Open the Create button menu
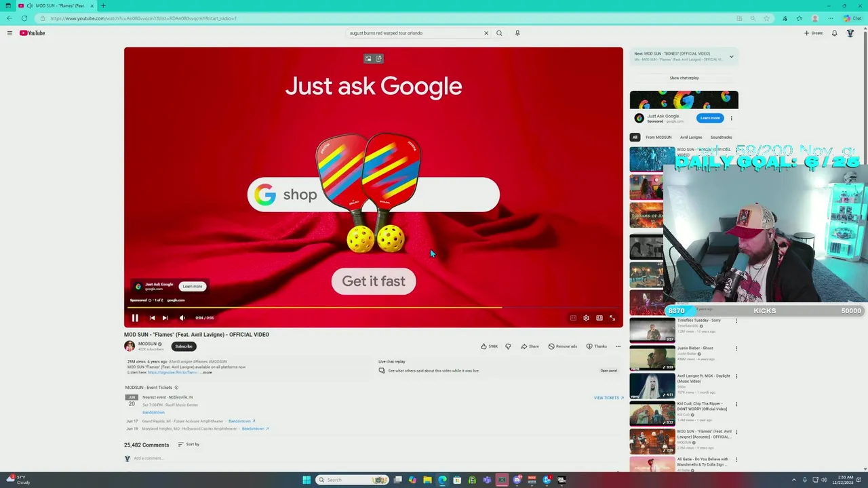 pyautogui.click(x=813, y=33)
